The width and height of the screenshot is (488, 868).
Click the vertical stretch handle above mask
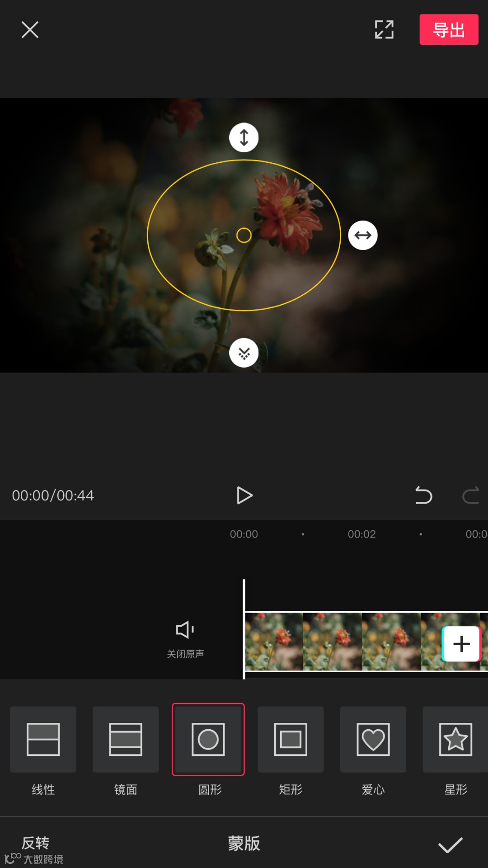tap(244, 137)
